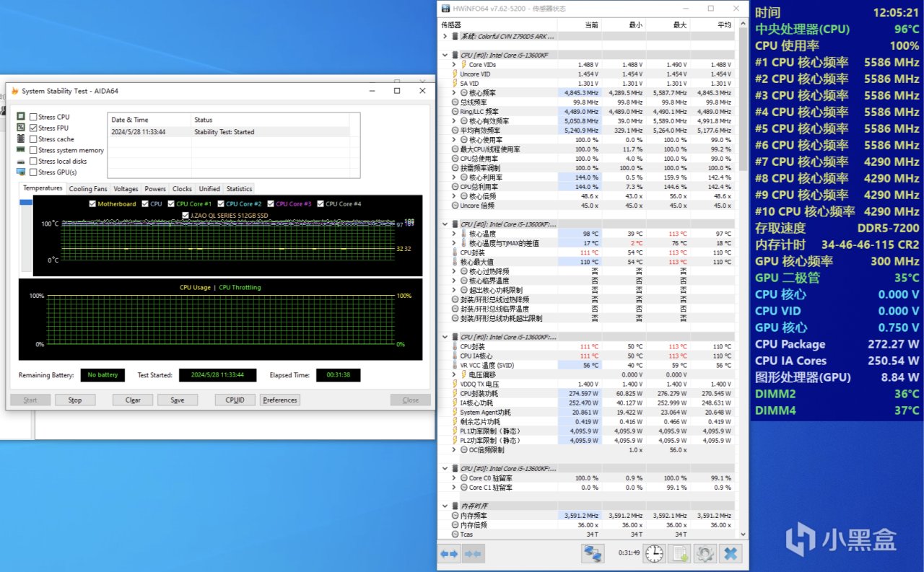924x572 pixels.
Task: Expand the 系统: Colorful CVN Z790D5 ARK group
Action: point(445,36)
